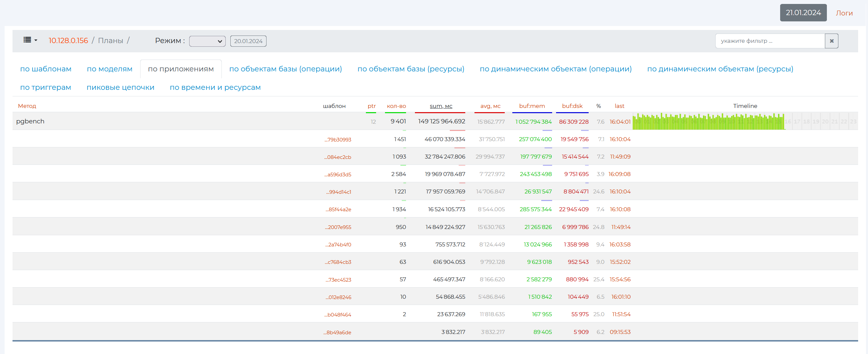Image resolution: width=868 pixels, height=354 pixels.
Task: Expand the Режим mode dropdown
Action: coord(207,41)
